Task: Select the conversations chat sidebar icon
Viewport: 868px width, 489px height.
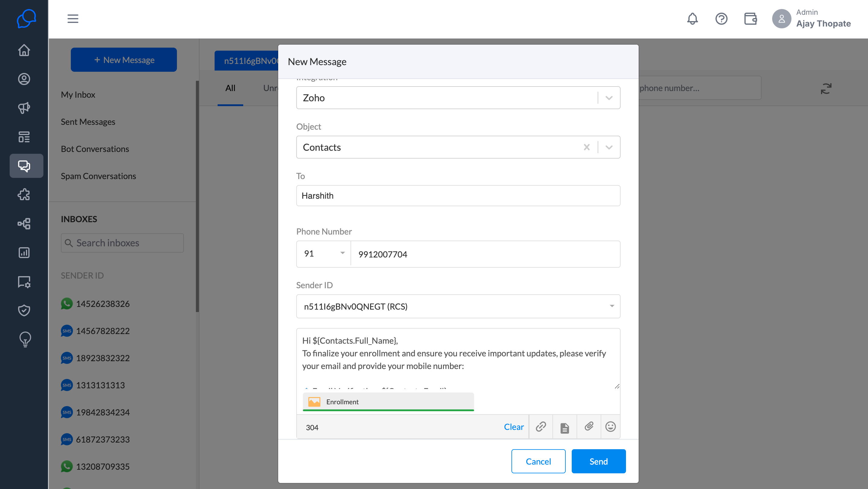Action: pos(26,166)
